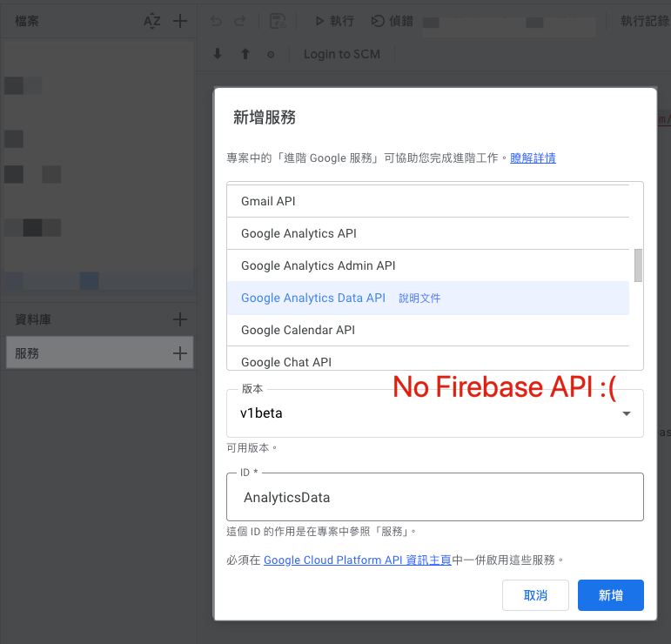Open the small gear settings icon
Image resolution: width=671 pixels, height=644 pixels.
pos(271,54)
